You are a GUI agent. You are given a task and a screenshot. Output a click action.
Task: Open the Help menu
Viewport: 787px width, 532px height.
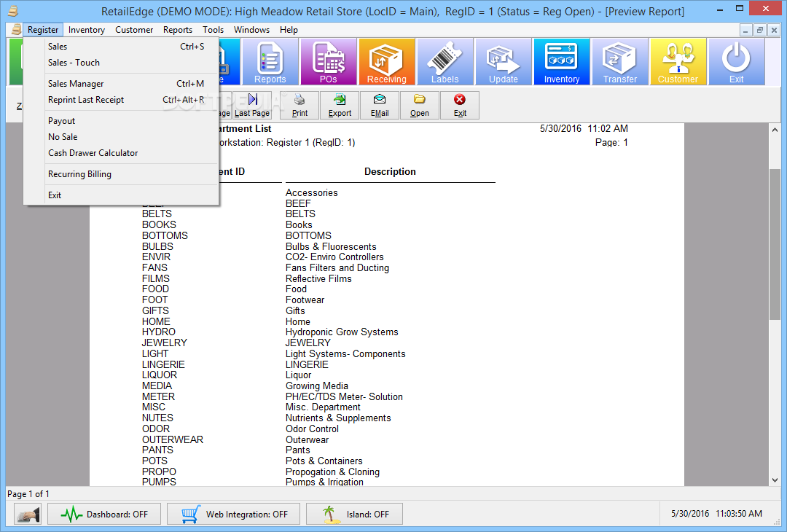[x=289, y=30]
